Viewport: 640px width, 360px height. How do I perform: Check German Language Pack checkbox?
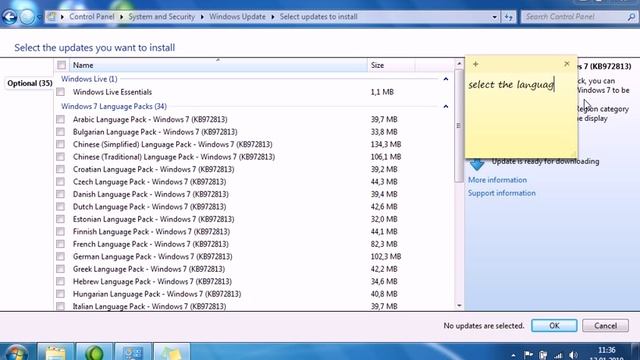pyautogui.click(x=61, y=256)
